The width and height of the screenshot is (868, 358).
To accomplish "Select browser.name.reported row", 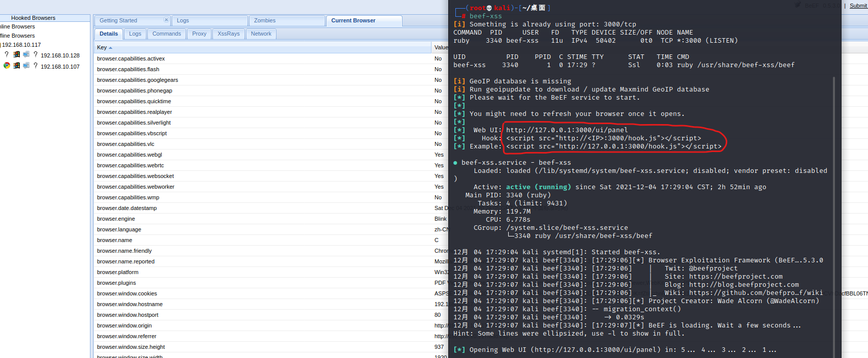I will tap(271, 261).
